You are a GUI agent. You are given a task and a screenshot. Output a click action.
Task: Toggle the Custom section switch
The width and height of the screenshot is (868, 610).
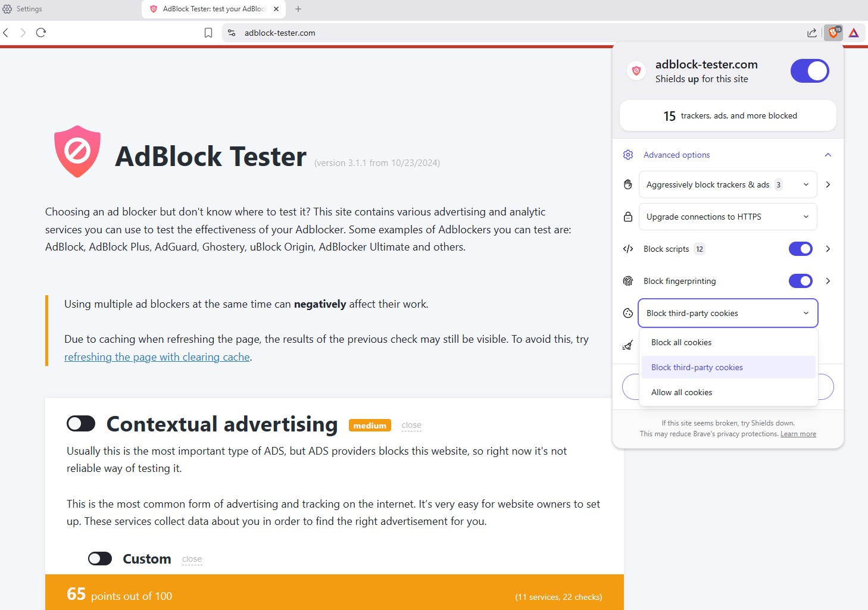pos(100,559)
